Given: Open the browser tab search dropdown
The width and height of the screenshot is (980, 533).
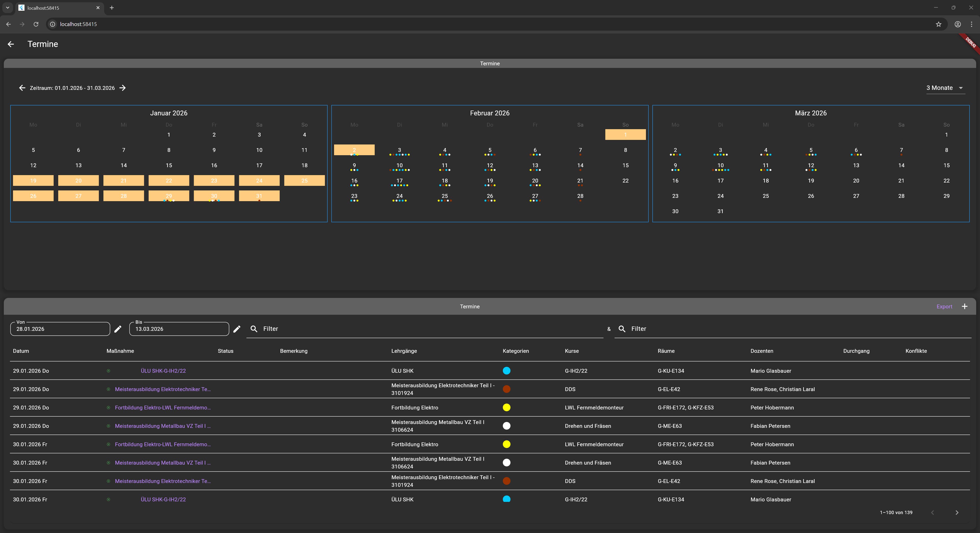Looking at the screenshot, I should click(8, 8).
